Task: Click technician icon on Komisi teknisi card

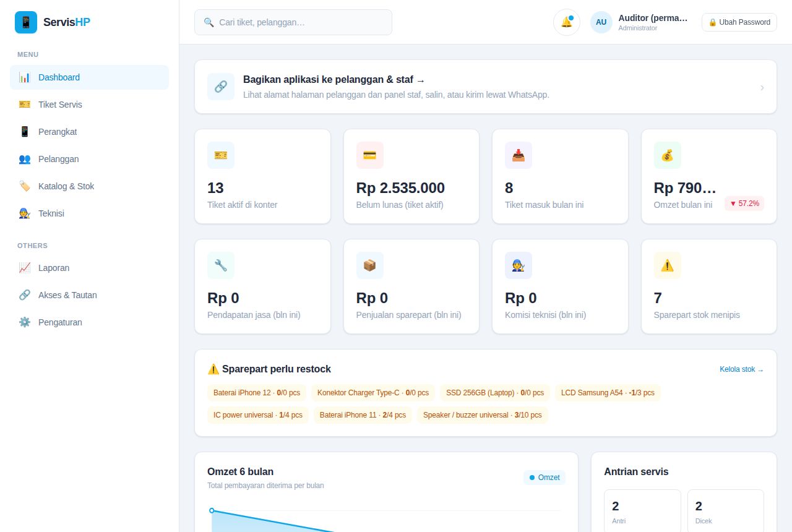Action: (x=519, y=265)
